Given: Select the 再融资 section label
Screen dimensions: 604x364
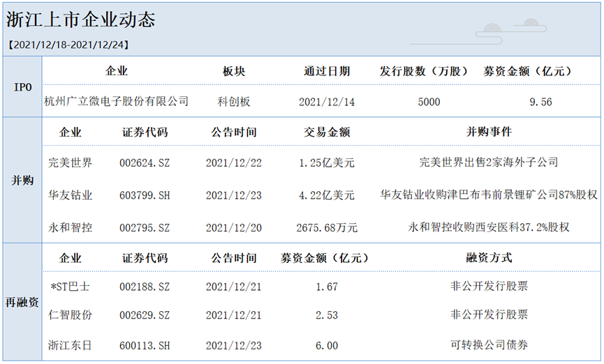Looking at the screenshot, I should point(22,303).
